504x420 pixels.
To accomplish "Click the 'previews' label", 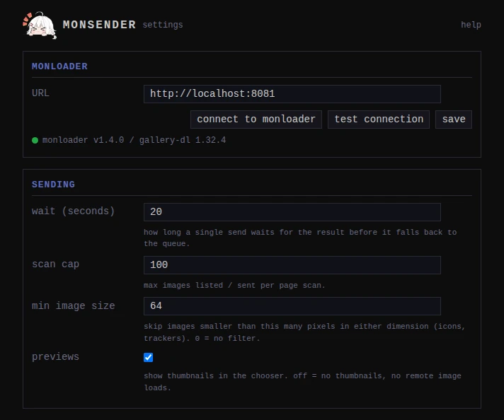I will (55, 357).
